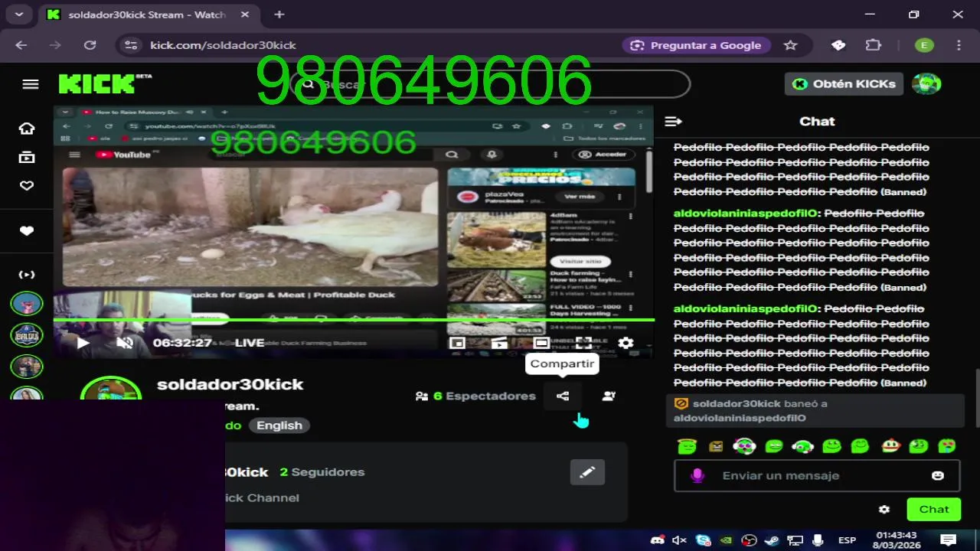This screenshot has width=980, height=551.
Task: Open the emoji picker smiley icon
Action: 938,475
